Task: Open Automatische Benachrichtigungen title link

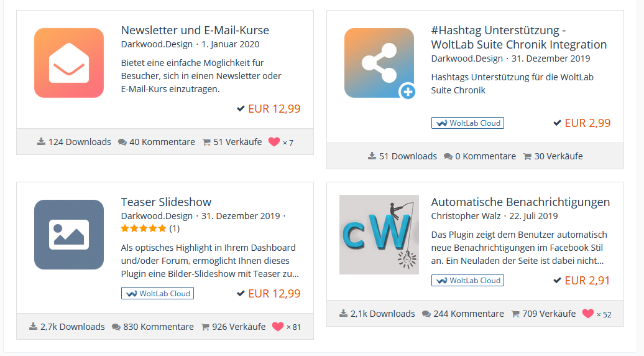Action: pyautogui.click(x=520, y=202)
